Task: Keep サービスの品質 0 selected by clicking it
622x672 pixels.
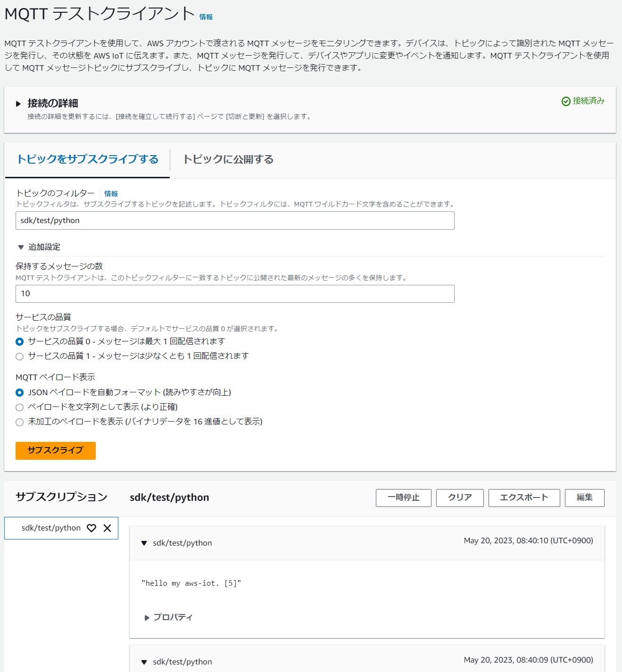Action: click(19, 341)
